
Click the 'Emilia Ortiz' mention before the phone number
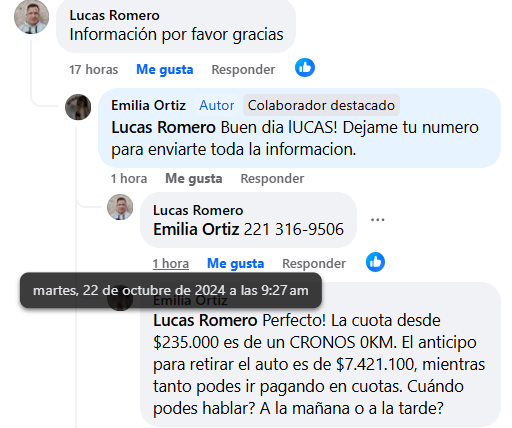click(x=196, y=230)
